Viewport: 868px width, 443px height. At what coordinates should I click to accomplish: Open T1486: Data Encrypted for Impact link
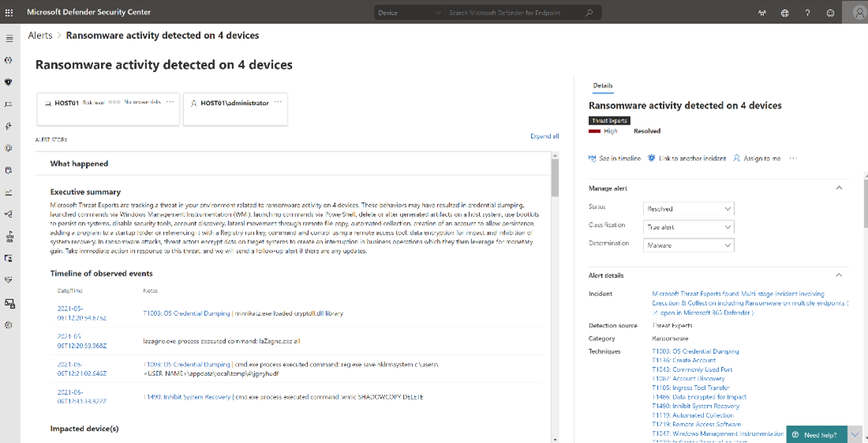tap(699, 397)
